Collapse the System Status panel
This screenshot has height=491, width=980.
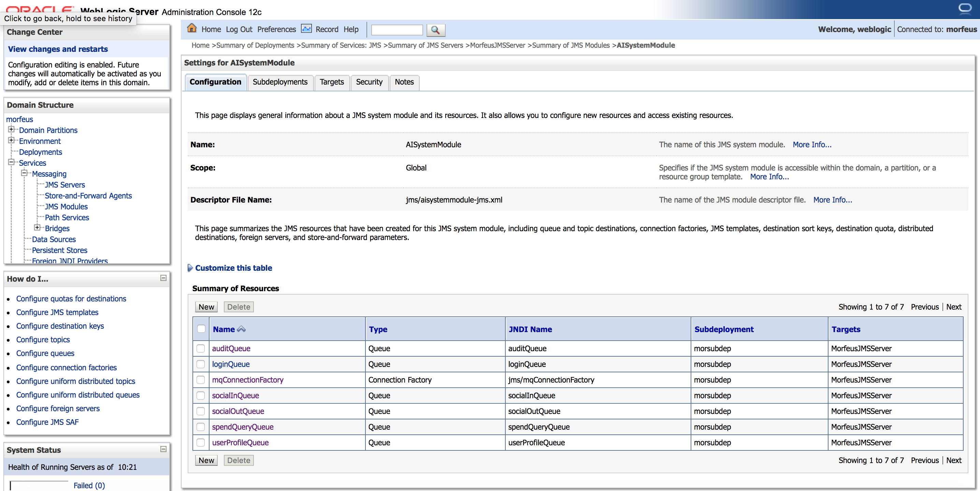pyautogui.click(x=163, y=449)
